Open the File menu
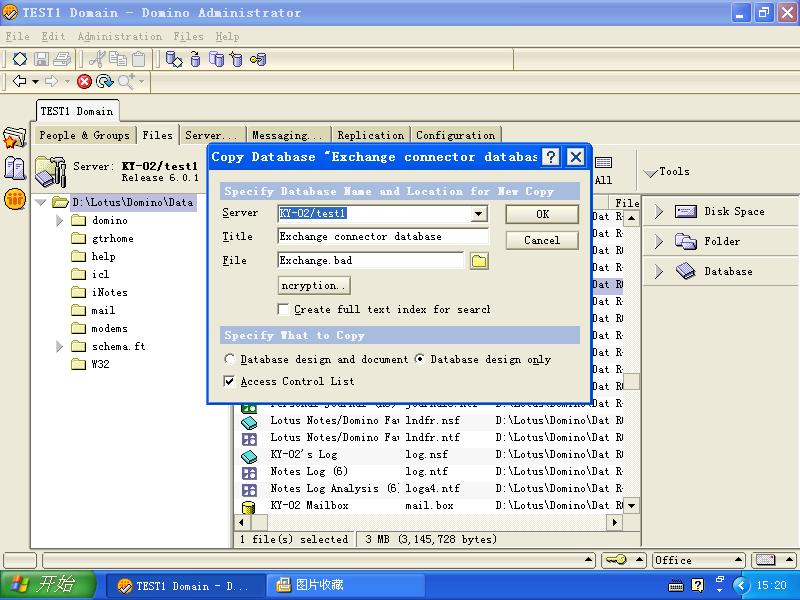Image resolution: width=800 pixels, height=600 pixels. [17, 36]
